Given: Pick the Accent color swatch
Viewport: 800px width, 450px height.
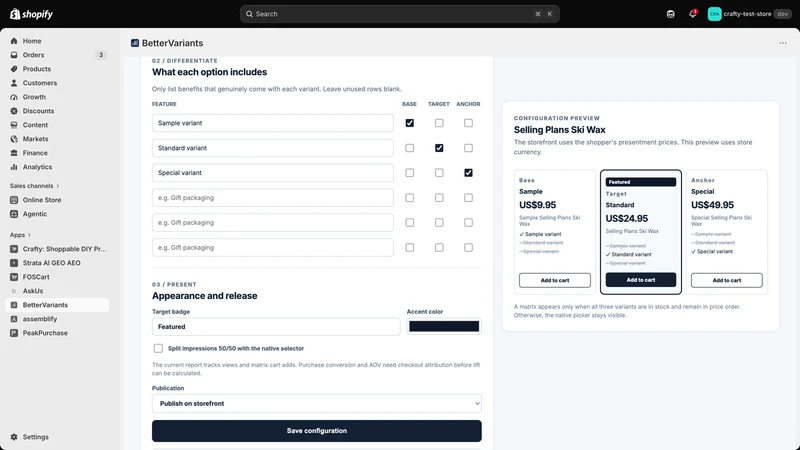Looking at the screenshot, I should 444,327.
